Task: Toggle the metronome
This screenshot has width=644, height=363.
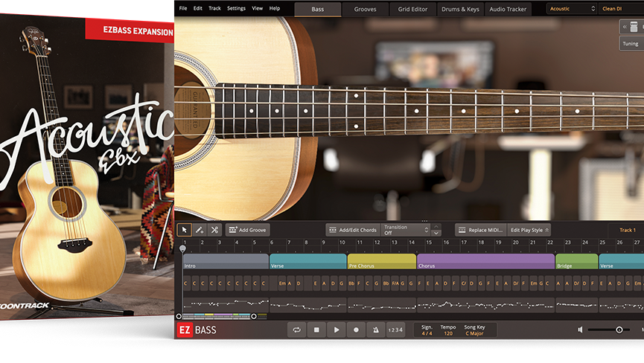Action: [x=376, y=330]
